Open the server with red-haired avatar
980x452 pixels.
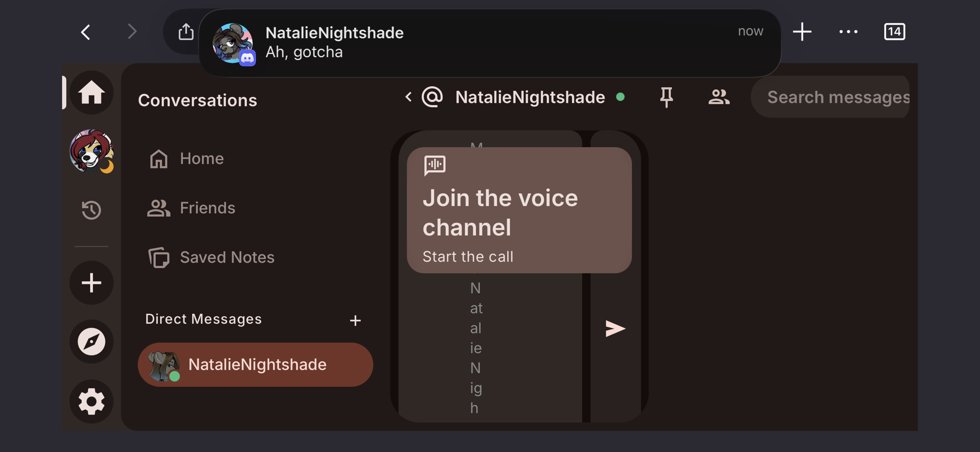[92, 151]
